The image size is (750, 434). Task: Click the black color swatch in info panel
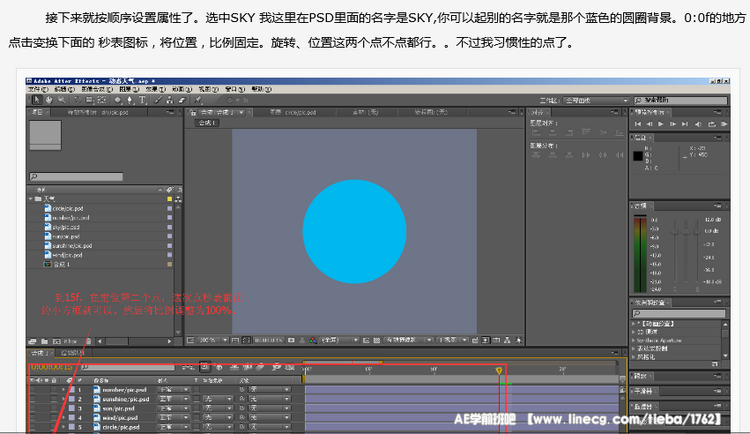(638, 156)
